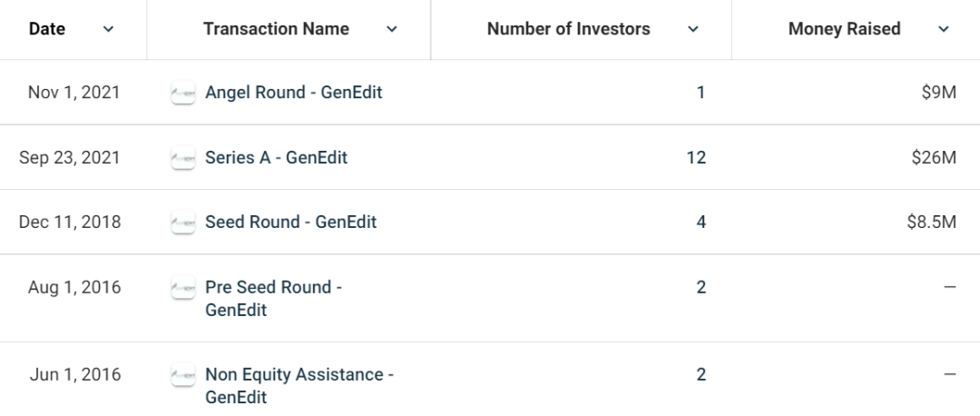Image resolution: width=980 pixels, height=416 pixels.
Task: Expand the Date column sort chevron
Action: coord(108,29)
